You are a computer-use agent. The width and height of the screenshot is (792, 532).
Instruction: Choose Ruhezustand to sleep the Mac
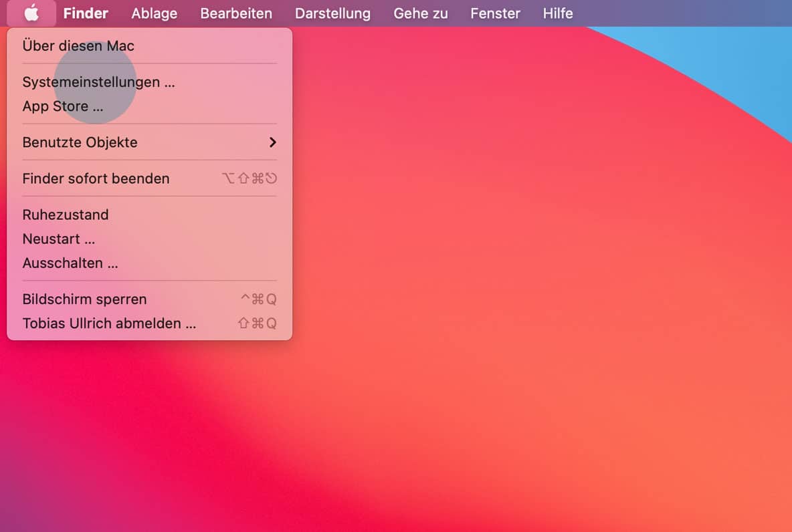[x=150, y=215]
